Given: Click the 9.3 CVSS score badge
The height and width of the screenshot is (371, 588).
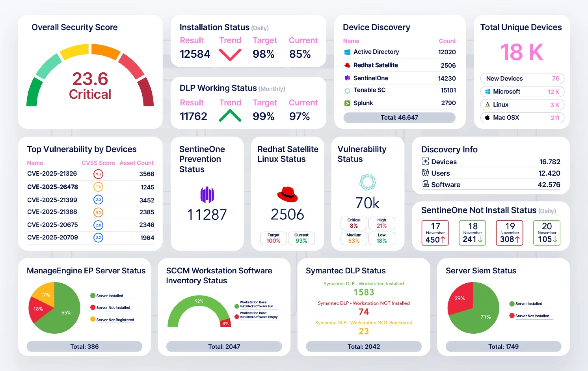Looking at the screenshot, I should pos(98,174).
